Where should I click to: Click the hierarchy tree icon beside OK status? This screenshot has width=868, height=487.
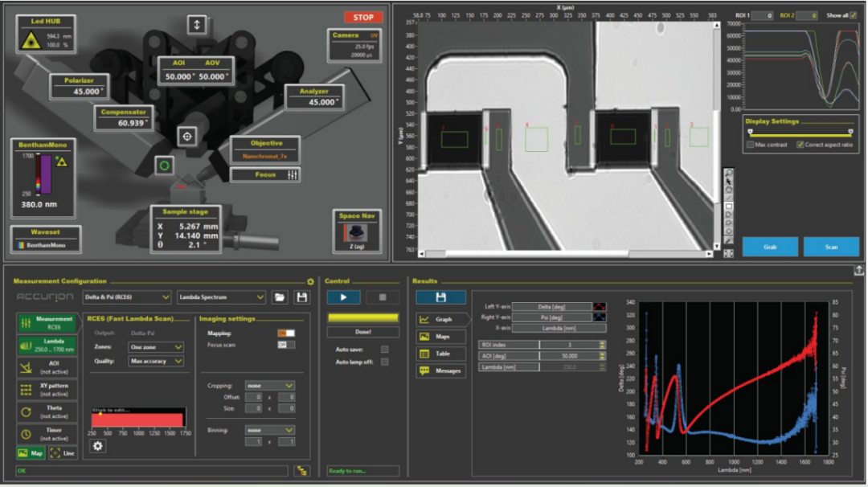click(301, 471)
